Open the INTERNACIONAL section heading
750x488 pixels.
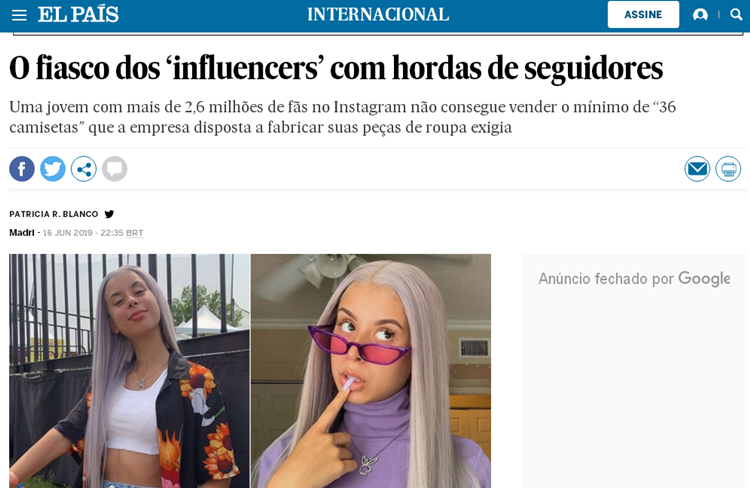coord(378,14)
